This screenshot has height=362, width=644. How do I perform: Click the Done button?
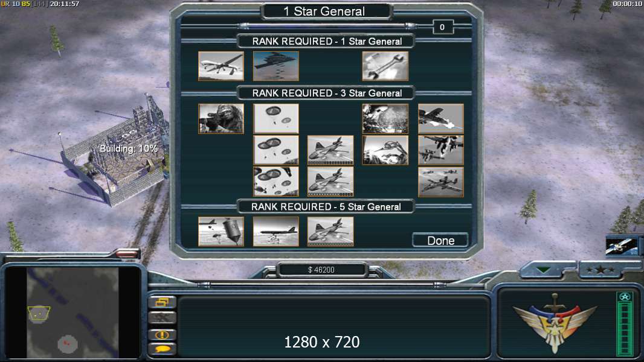click(x=440, y=240)
